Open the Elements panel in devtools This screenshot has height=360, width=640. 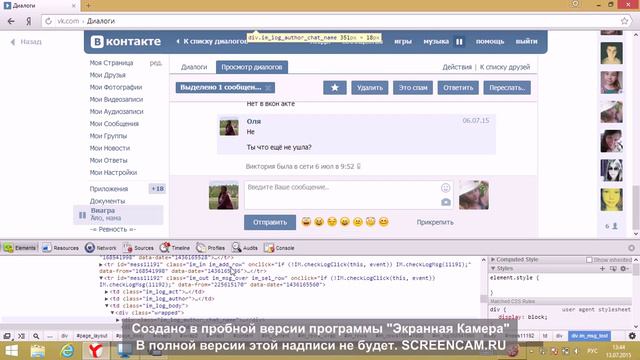pos(20,247)
